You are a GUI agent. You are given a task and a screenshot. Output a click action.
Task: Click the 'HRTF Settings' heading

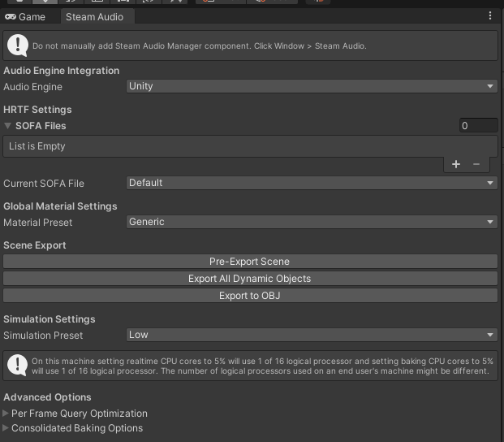coord(37,110)
